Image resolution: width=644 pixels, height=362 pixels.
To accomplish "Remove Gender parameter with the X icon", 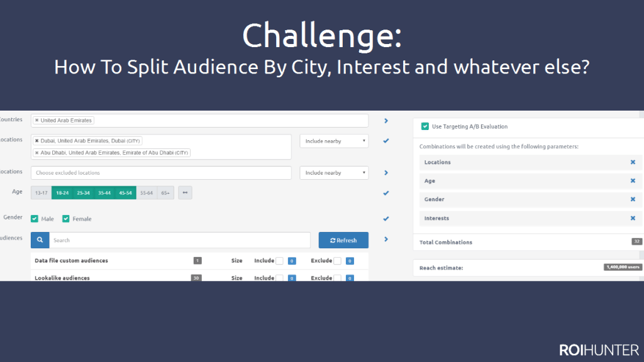I will [x=633, y=199].
